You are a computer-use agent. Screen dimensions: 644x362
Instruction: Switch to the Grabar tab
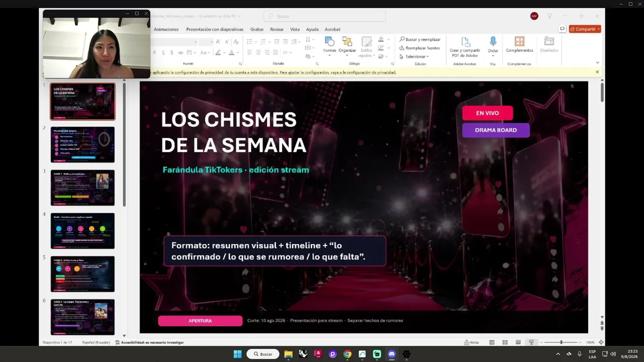(x=257, y=29)
